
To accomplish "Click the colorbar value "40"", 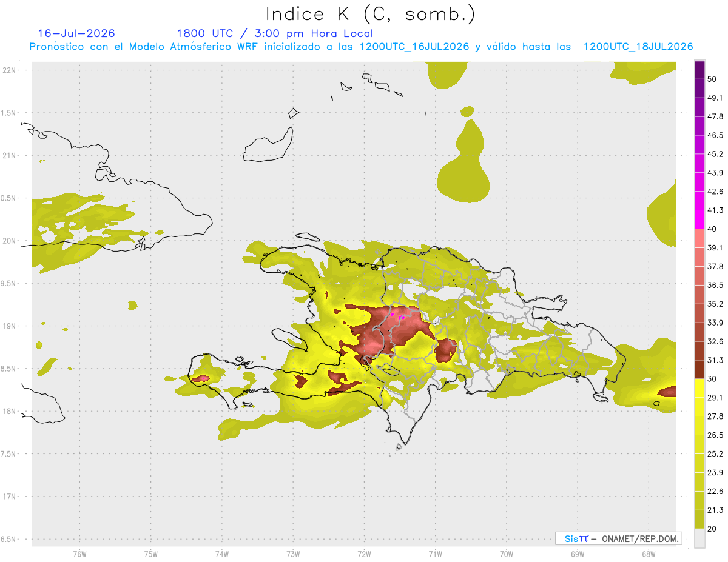I will pyautogui.click(x=712, y=229).
